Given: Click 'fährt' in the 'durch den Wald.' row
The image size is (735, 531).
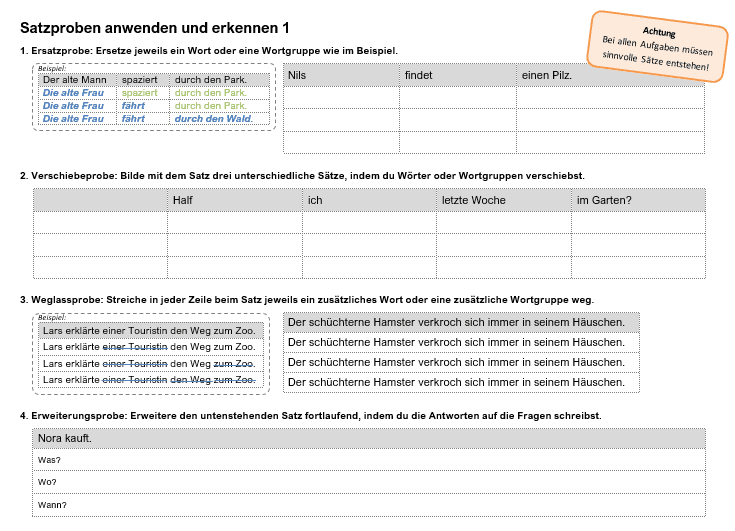Looking at the screenshot, I should click(x=142, y=119).
